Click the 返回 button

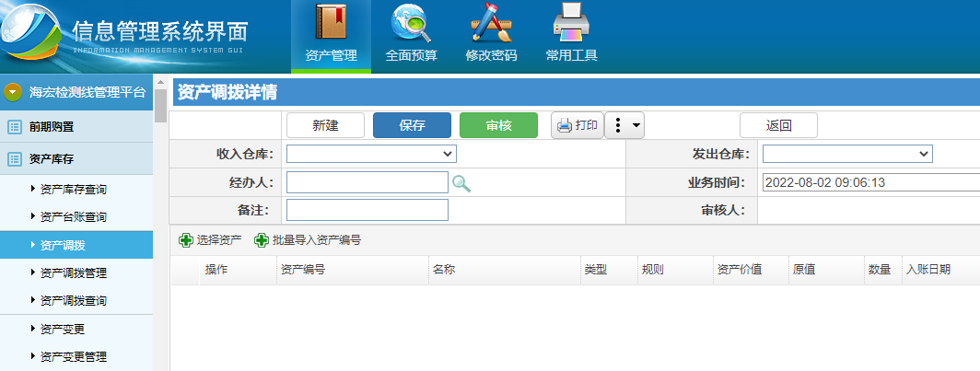click(x=779, y=125)
